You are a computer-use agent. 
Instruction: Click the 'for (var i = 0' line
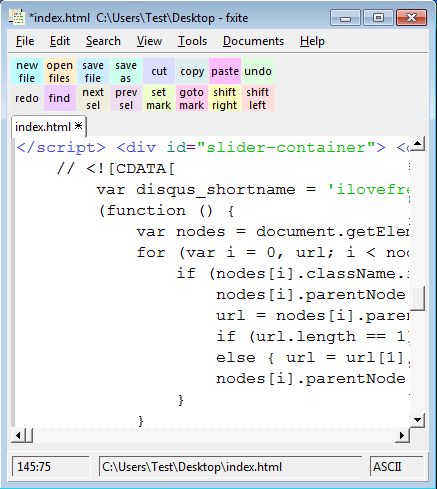[273, 253]
